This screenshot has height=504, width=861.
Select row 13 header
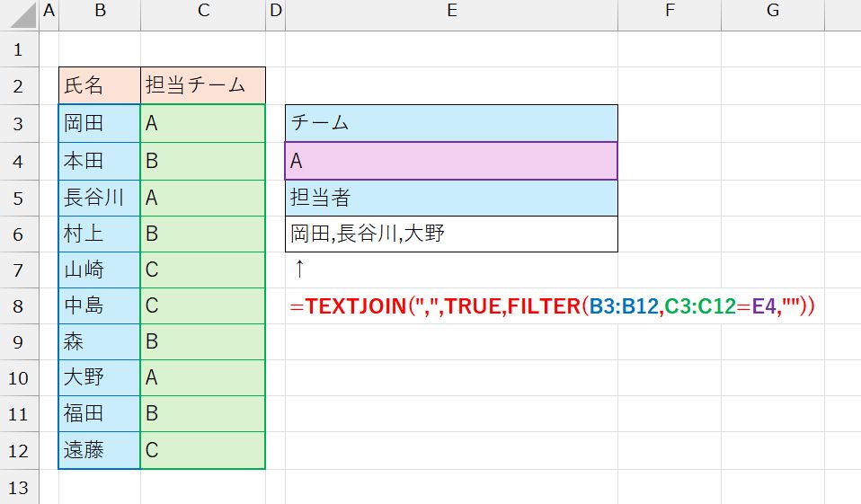(19, 487)
